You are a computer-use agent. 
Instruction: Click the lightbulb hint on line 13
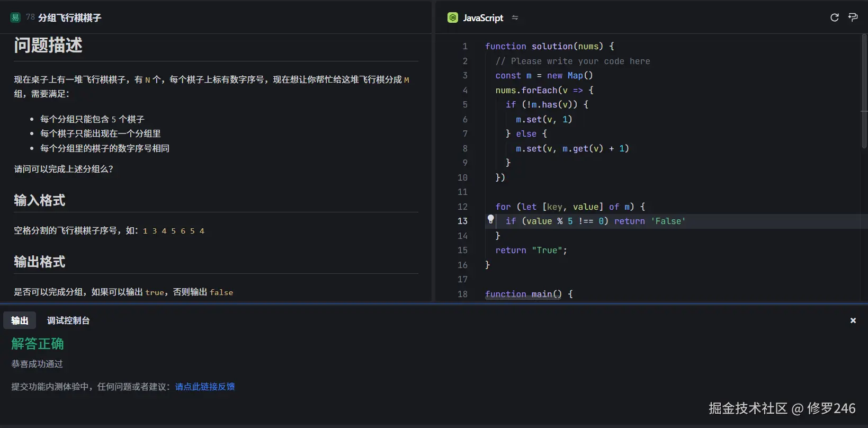point(490,219)
